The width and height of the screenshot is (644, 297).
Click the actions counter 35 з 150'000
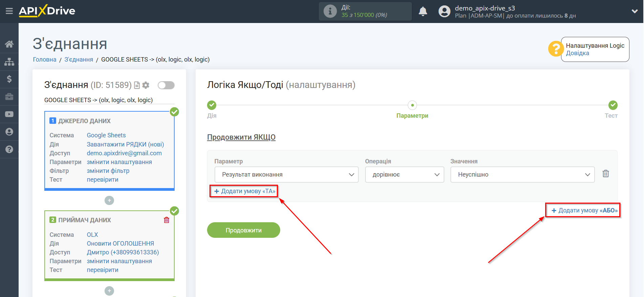point(364,15)
